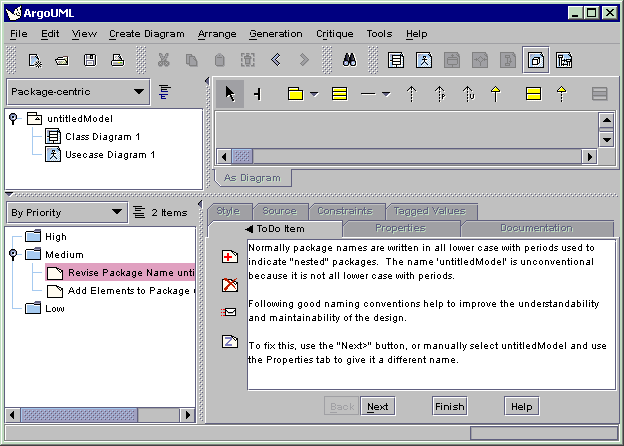Choose the Broom alignment tool
This screenshot has width=624, height=446.
(257, 94)
